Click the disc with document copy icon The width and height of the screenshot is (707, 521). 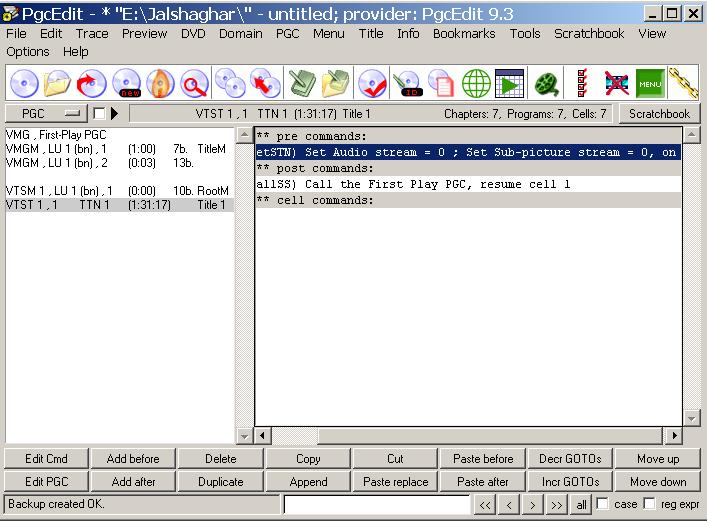441,83
